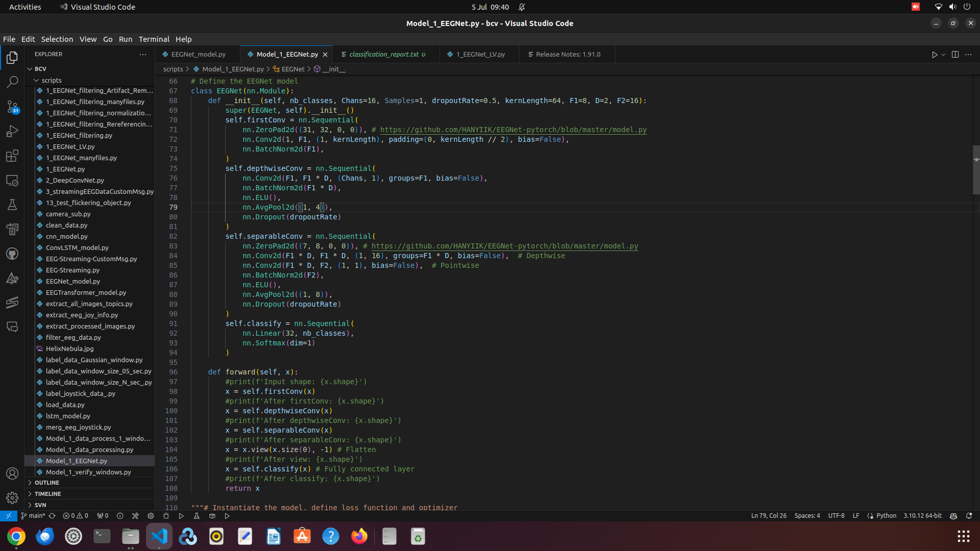
Task: Open the Search view in the activity bar
Action: (12, 82)
